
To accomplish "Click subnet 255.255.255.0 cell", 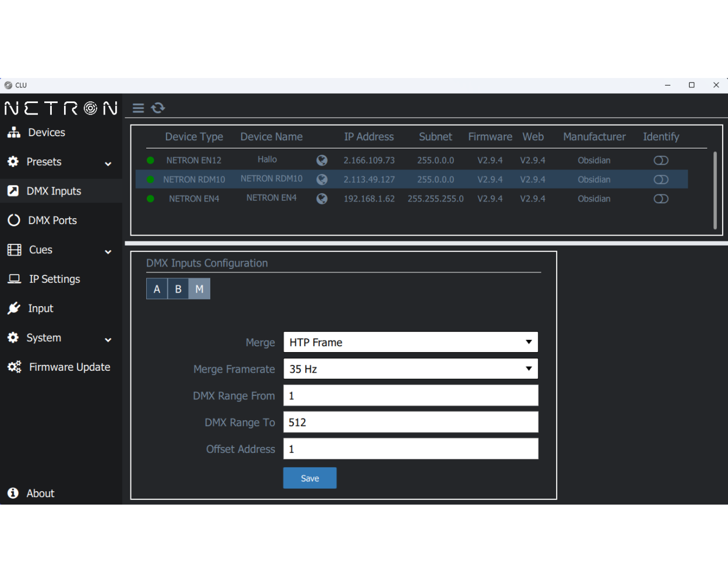I will (436, 198).
